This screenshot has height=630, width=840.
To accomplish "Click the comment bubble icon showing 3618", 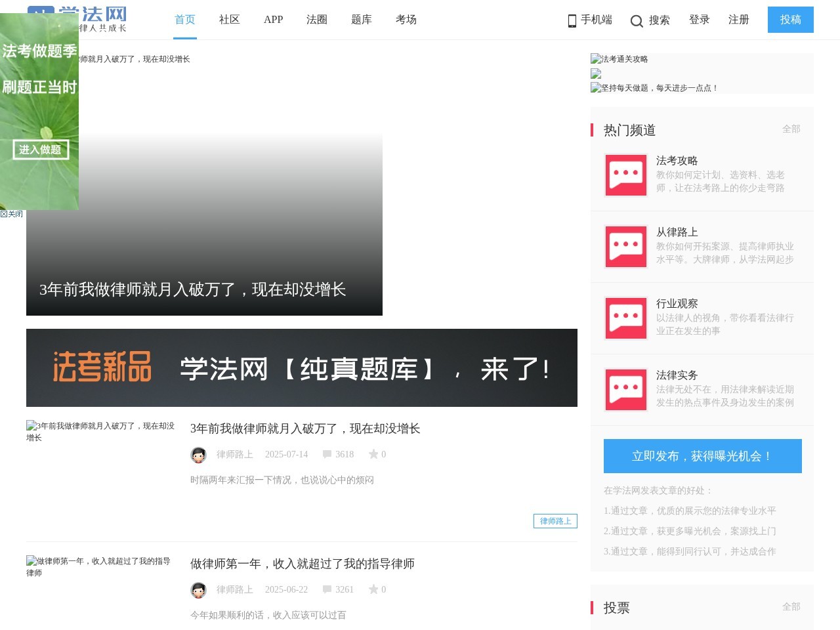I will [326, 453].
